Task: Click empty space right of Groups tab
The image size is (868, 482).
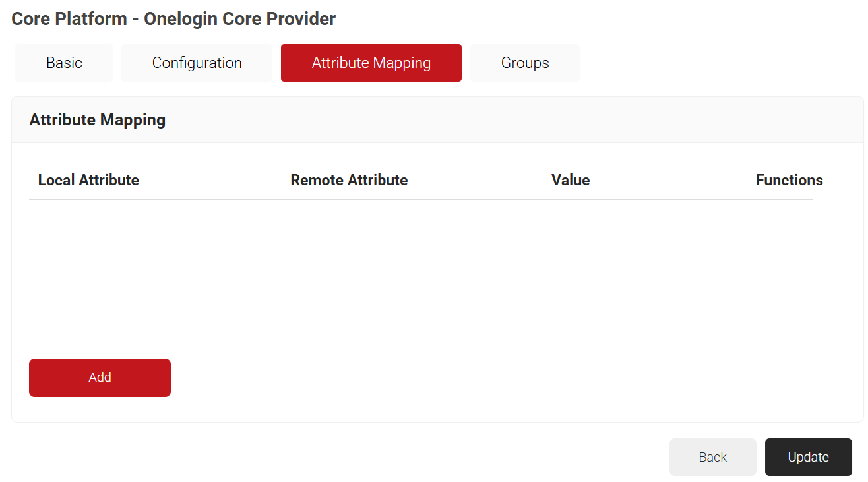Action: pos(719,63)
